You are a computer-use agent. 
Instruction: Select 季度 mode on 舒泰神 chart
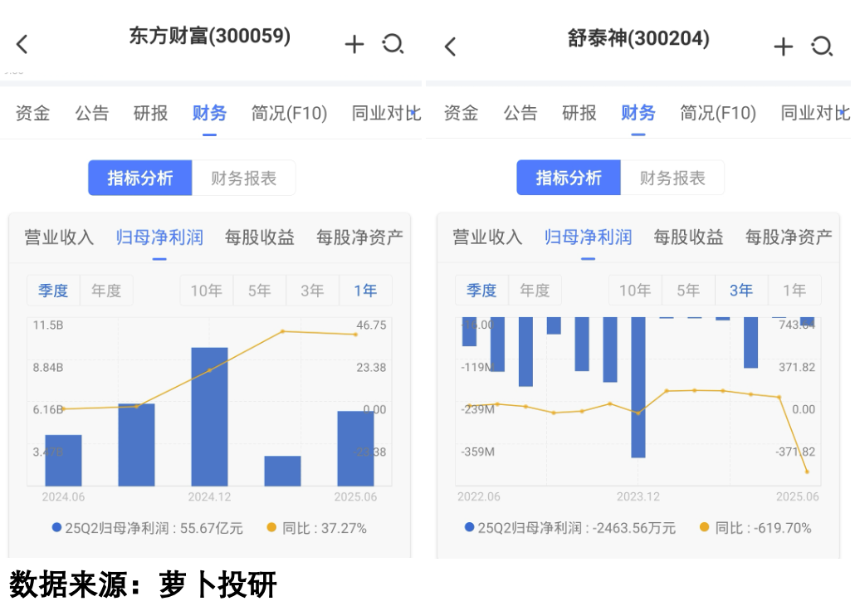(481, 291)
